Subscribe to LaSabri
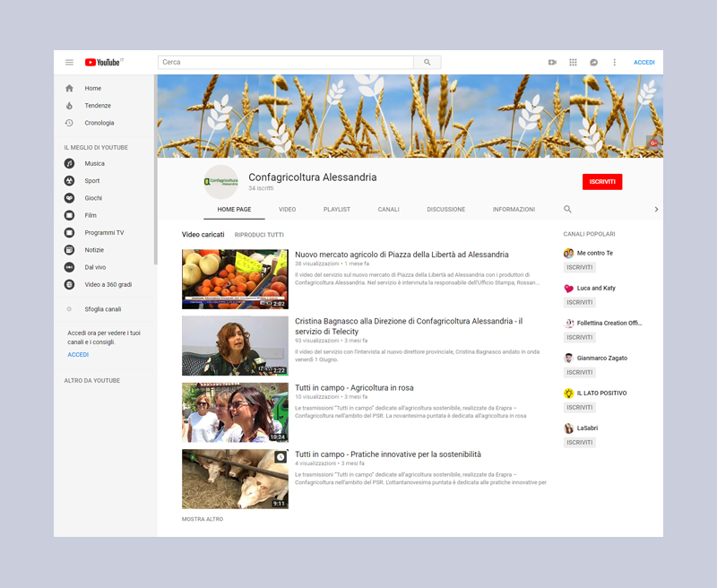717x588 pixels. [579, 443]
